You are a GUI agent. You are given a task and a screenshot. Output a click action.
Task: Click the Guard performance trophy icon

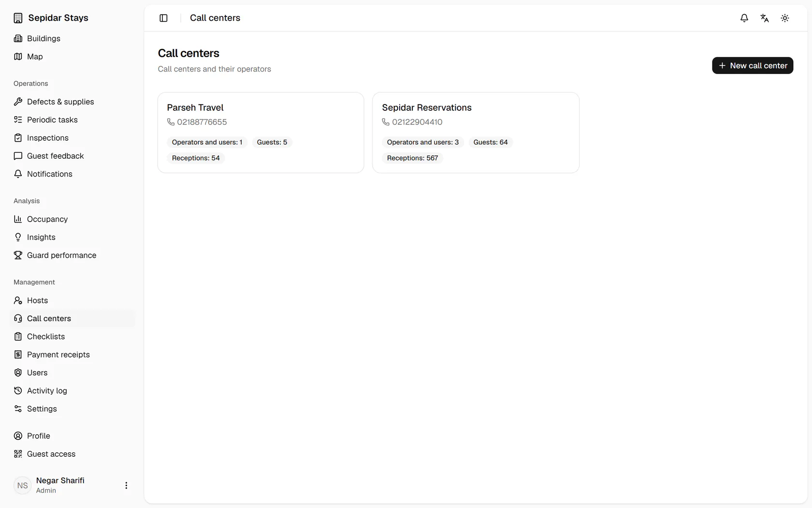coord(18,255)
